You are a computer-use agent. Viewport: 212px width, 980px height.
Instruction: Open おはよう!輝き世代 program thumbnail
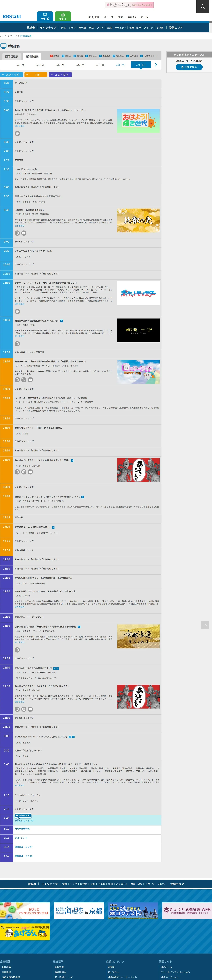click(138, 121)
